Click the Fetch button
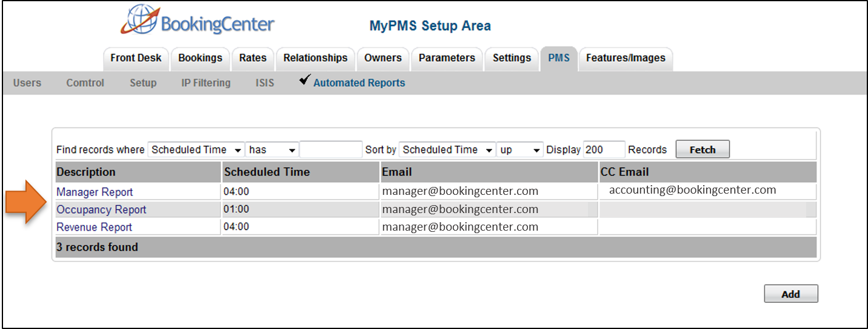This screenshot has width=868, height=329. tap(703, 149)
